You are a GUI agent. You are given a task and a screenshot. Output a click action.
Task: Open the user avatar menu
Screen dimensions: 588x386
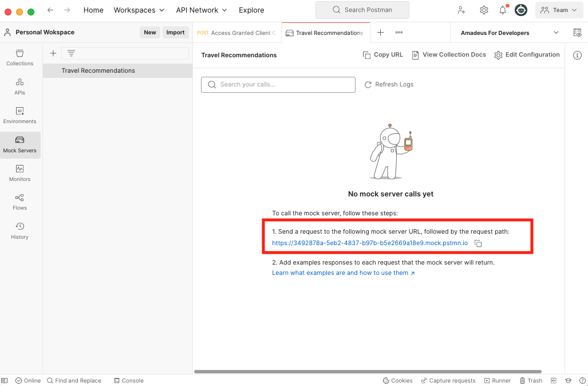pos(521,10)
